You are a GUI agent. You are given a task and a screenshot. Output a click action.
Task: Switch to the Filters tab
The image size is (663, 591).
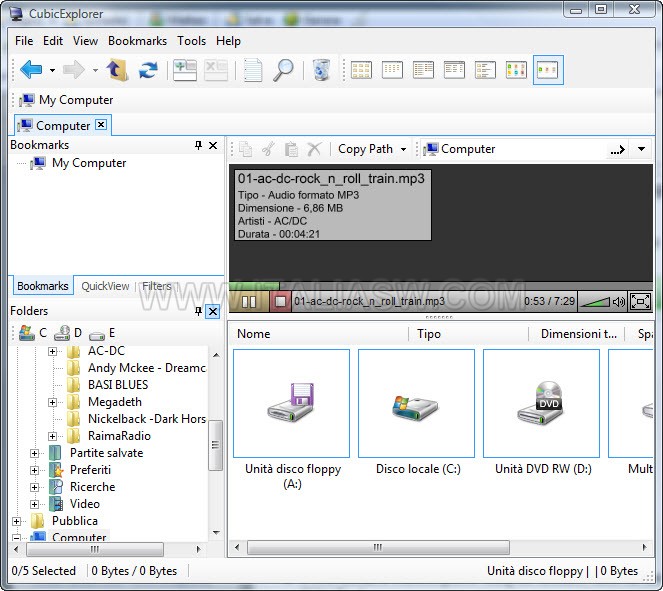tap(157, 286)
